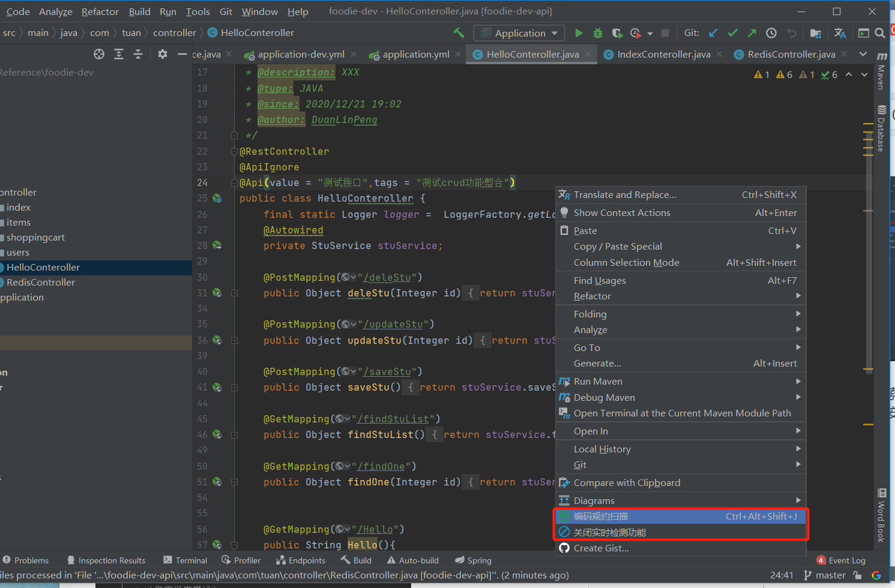Select RedisController in project tree

40,283
